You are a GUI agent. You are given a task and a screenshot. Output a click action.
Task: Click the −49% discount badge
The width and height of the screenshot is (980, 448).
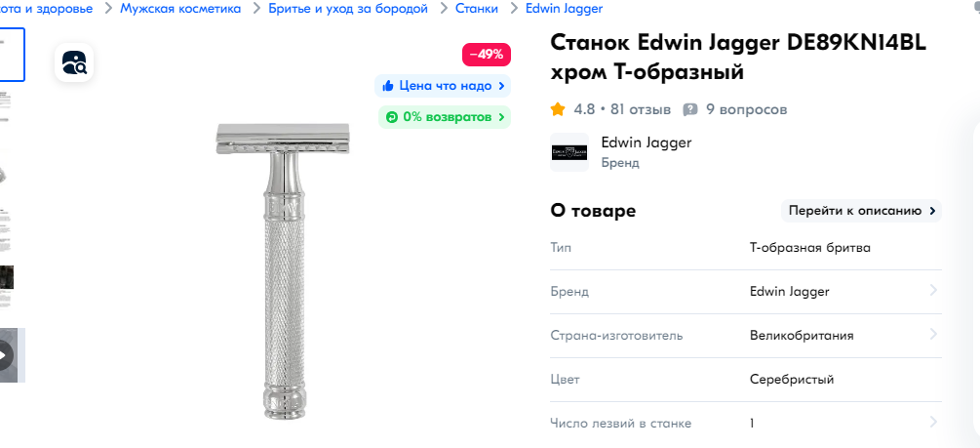[487, 55]
